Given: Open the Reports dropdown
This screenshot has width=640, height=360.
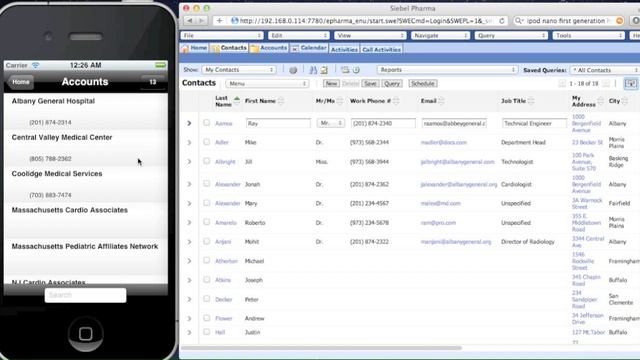Looking at the screenshot, I should [447, 70].
